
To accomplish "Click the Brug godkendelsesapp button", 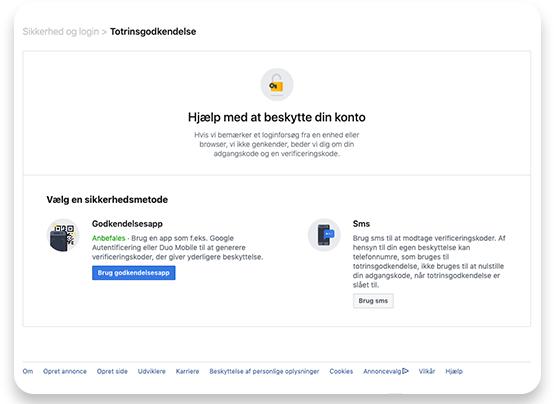I will click(134, 273).
